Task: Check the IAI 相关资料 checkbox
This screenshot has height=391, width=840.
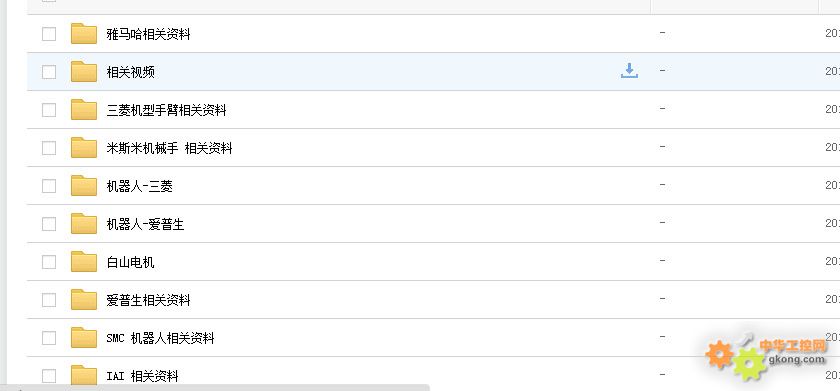Action: coord(49,376)
